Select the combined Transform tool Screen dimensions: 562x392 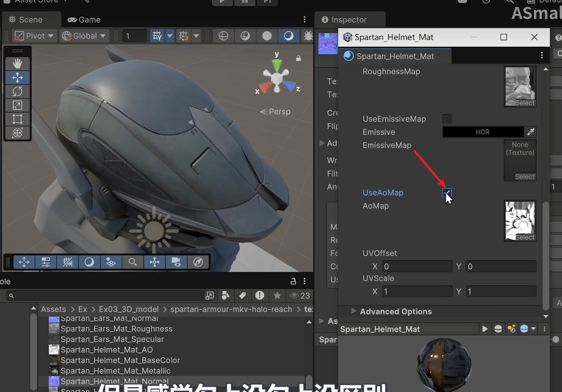[x=17, y=133]
